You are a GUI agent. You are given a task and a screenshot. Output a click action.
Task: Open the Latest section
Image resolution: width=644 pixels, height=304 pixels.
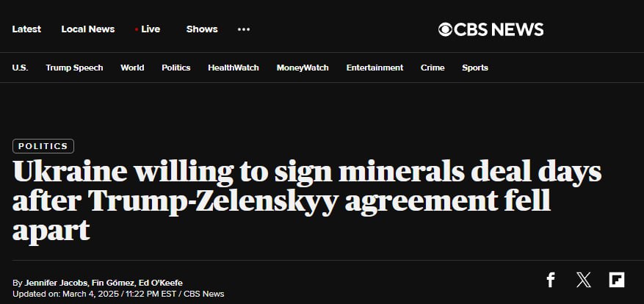pyautogui.click(x=26, y=29)
